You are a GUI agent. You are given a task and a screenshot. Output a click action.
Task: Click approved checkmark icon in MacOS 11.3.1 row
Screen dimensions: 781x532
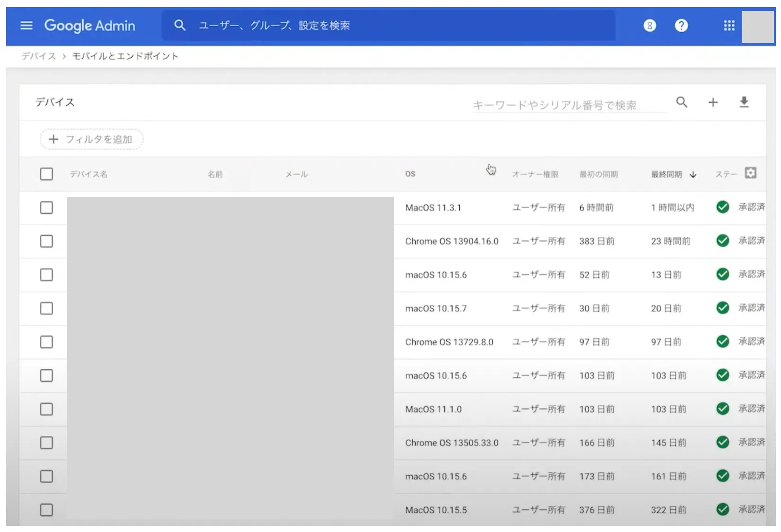pos(723,207)
